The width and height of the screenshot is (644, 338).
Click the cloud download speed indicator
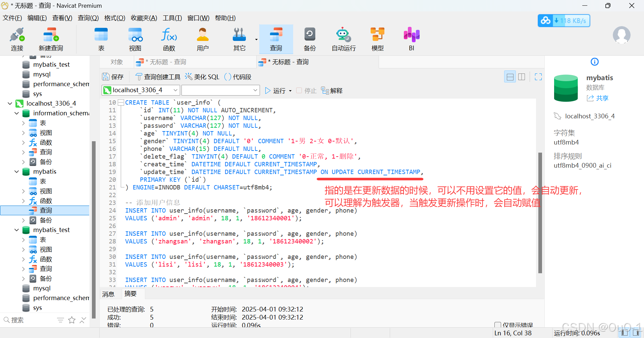pyautogui.click(x=564, y=21)
